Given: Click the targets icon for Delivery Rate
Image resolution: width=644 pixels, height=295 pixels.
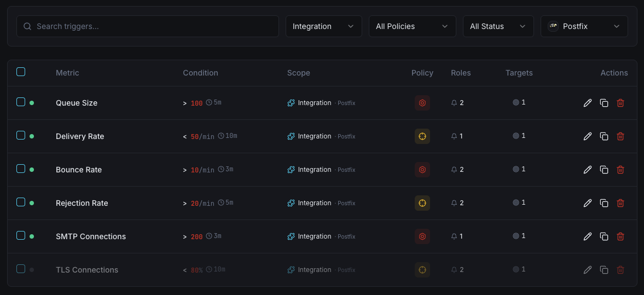Looking at the screenshot, I should [x=516, y=136].
